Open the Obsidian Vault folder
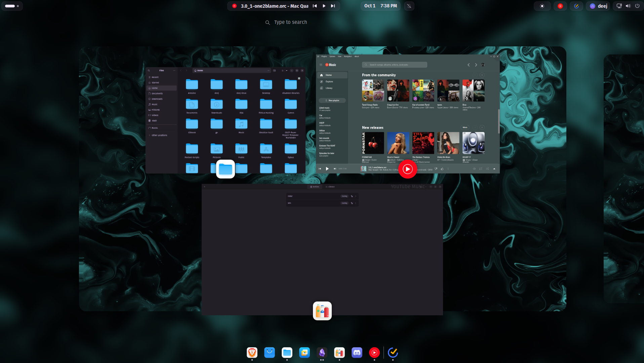Image resolution: width=644 pixels, height=363 pixels. point(266,126)
